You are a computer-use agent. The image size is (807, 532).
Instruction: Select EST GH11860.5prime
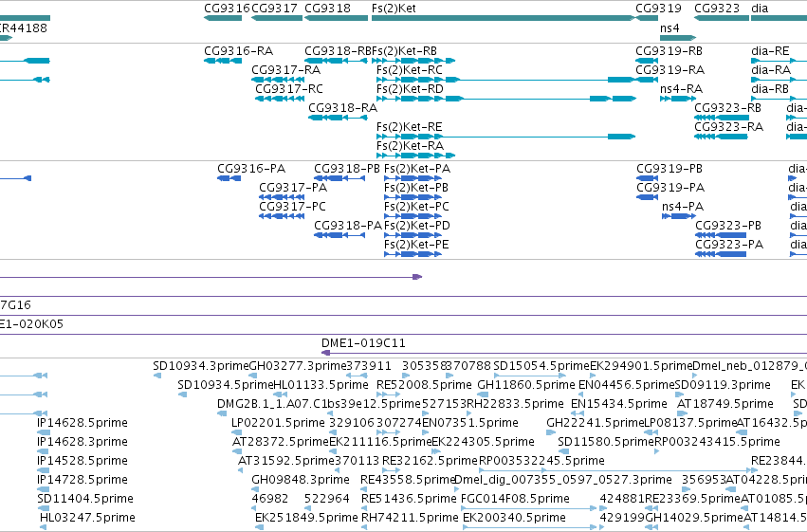tap(483, 394)
